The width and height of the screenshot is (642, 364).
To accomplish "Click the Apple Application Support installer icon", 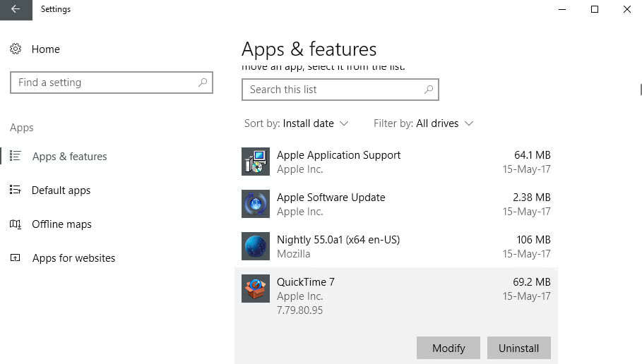I will (256, 162).
